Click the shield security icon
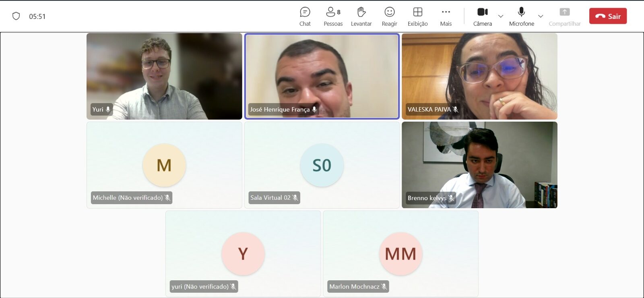This screenshot has height=298, width=644. (x=16, y=16)
